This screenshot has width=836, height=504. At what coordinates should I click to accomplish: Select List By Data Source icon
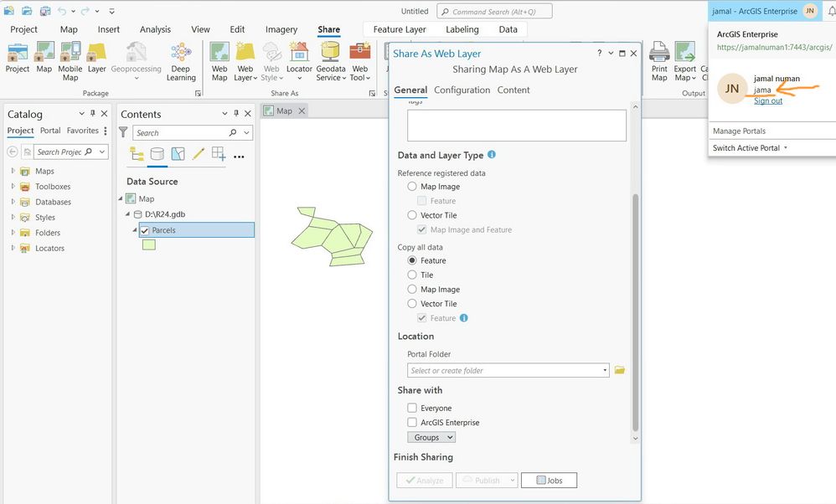coord(157,155)
